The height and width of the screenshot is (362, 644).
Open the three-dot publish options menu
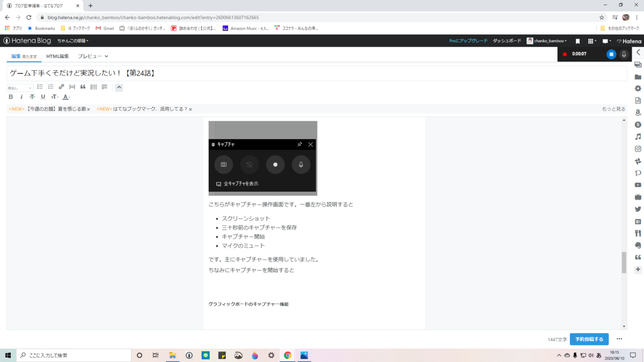coord(619,339)
